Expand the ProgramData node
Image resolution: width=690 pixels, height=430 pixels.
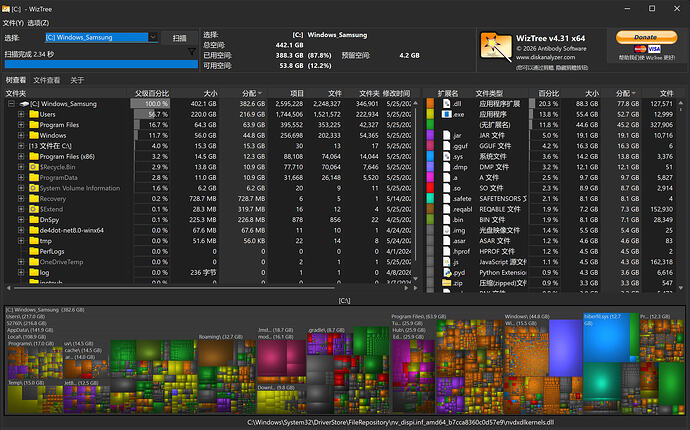pyautogui.click(x=21, y=178)
